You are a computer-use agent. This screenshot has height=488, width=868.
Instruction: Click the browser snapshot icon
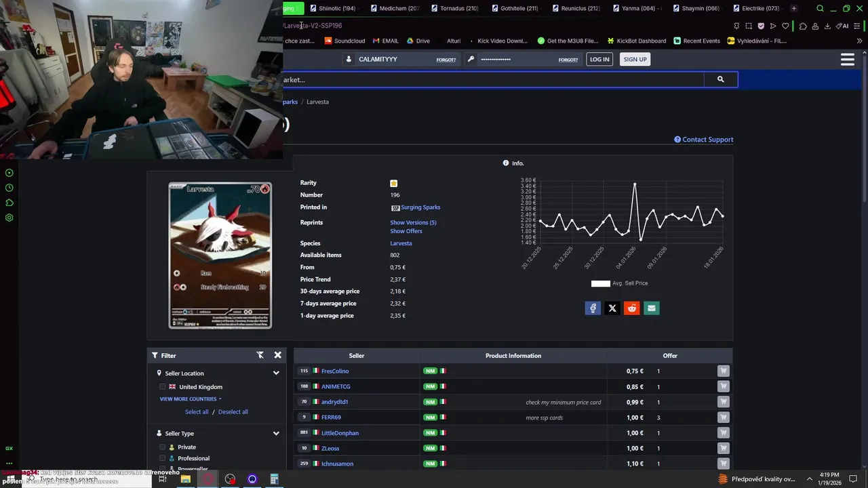click(749, 26)
